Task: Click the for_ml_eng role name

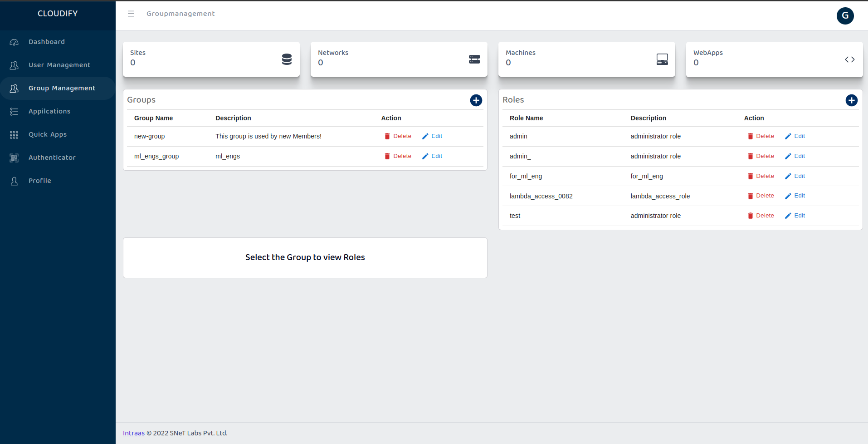Action: point(526,176)
